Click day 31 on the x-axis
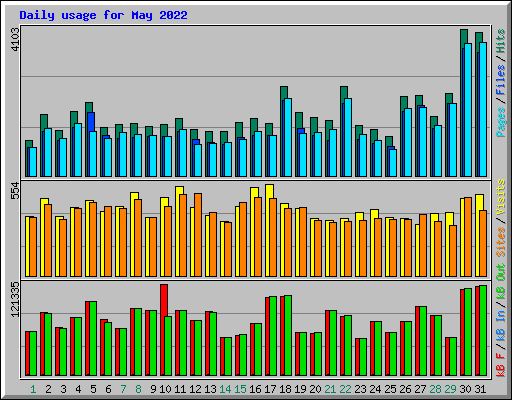This screenshot has width=512, height=400. [x=480, y=389]
